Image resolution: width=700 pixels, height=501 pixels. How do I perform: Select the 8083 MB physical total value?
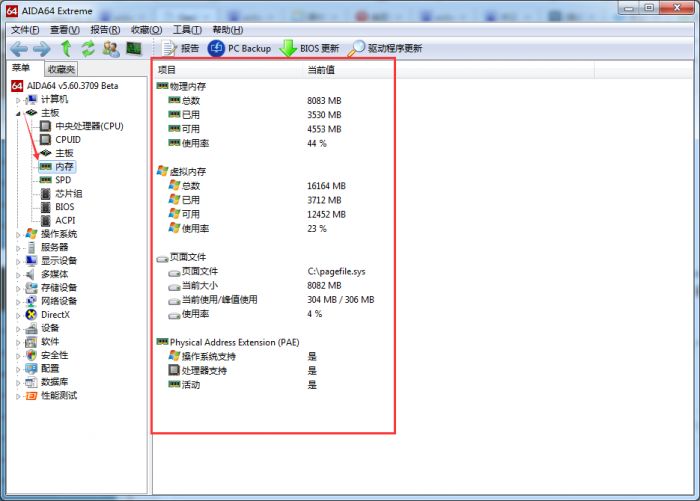pos(324,100)
